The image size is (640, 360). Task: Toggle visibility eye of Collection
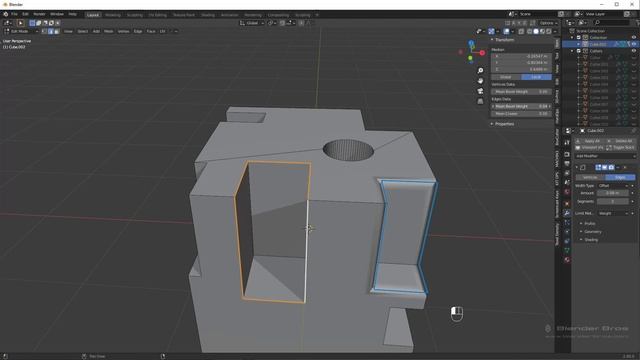coord(634,38)
